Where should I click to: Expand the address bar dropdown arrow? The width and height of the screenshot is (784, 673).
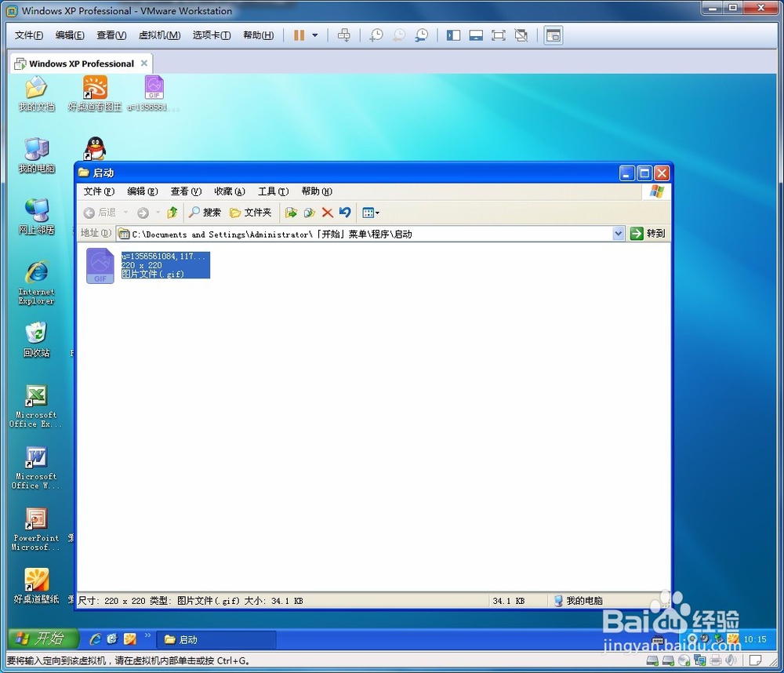619,234
